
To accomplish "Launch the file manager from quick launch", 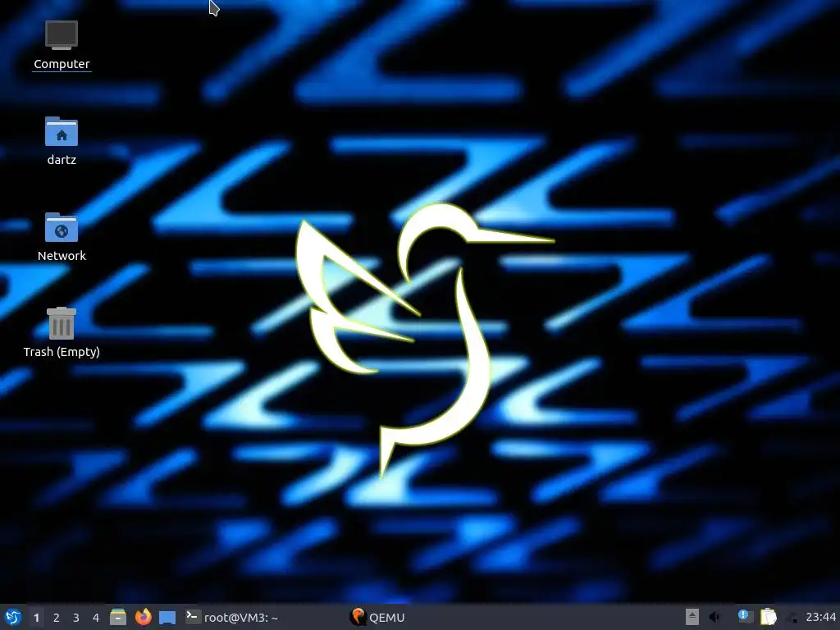I will point(118,617).
